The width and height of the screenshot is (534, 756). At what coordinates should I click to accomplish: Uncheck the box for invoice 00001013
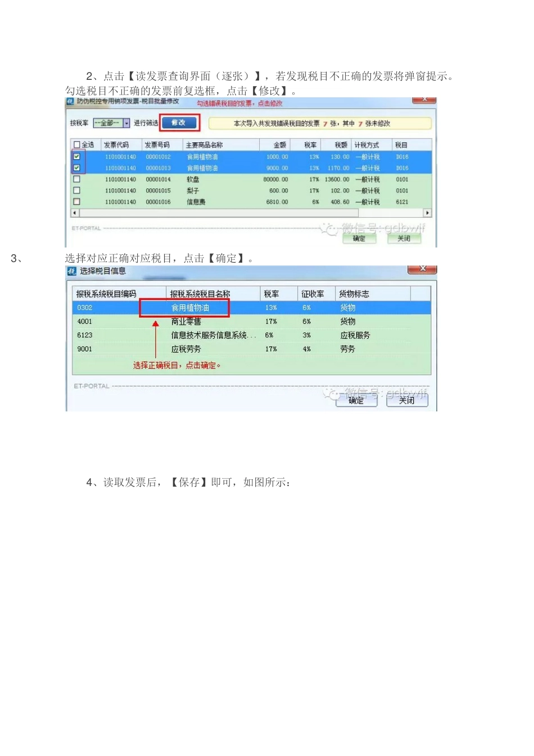[76, 168]
